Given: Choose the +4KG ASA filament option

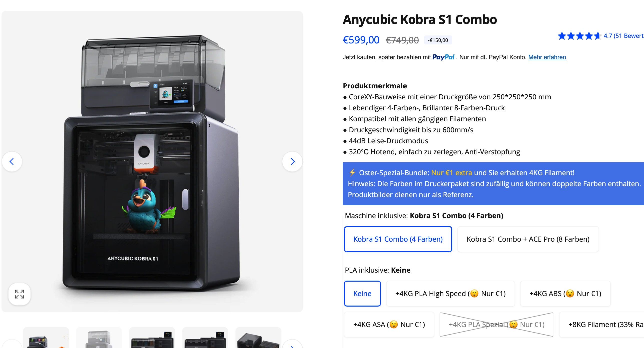Looking at the screenshot, I should [x=389, y=325].
